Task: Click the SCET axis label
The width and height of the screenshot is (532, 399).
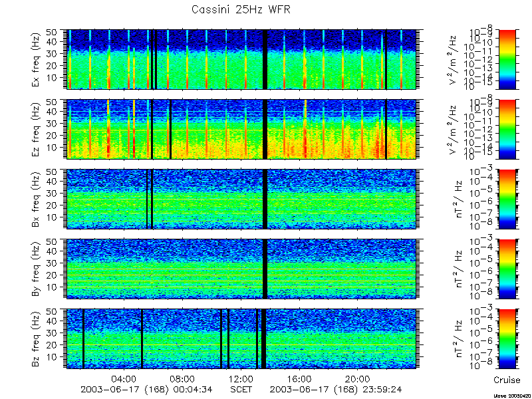Action: click(x=241, y=389)
